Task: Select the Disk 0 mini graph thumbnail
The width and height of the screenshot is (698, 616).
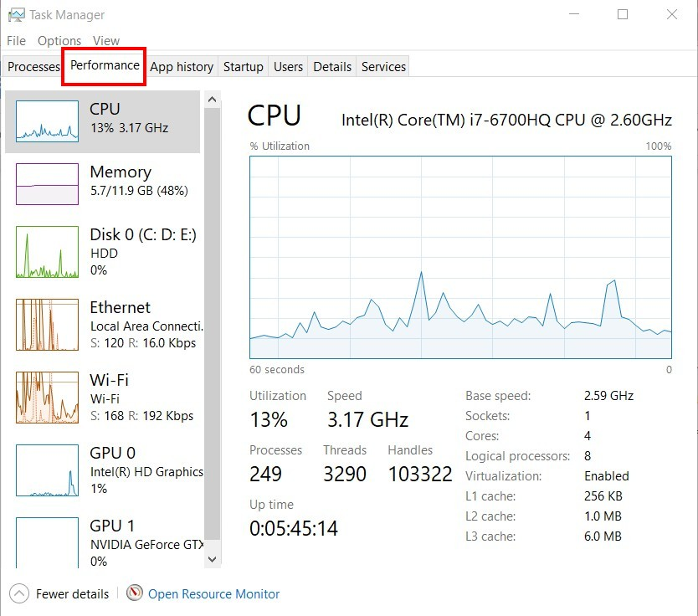Action: [47, 252]
